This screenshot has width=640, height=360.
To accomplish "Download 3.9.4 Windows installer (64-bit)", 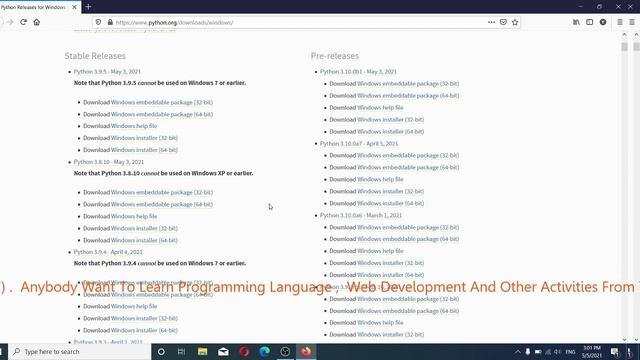I will 144,330.
